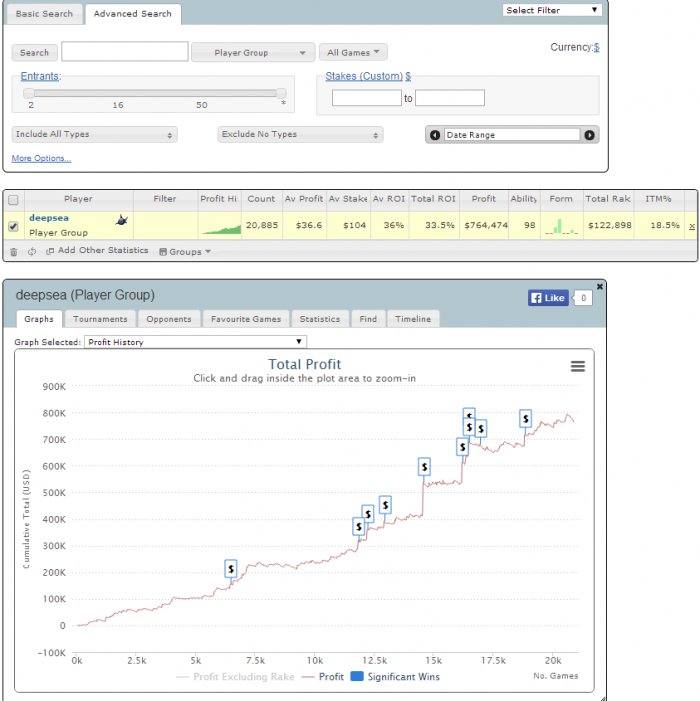
Task: Click the Date Range input field
Action: pos(512,135)
